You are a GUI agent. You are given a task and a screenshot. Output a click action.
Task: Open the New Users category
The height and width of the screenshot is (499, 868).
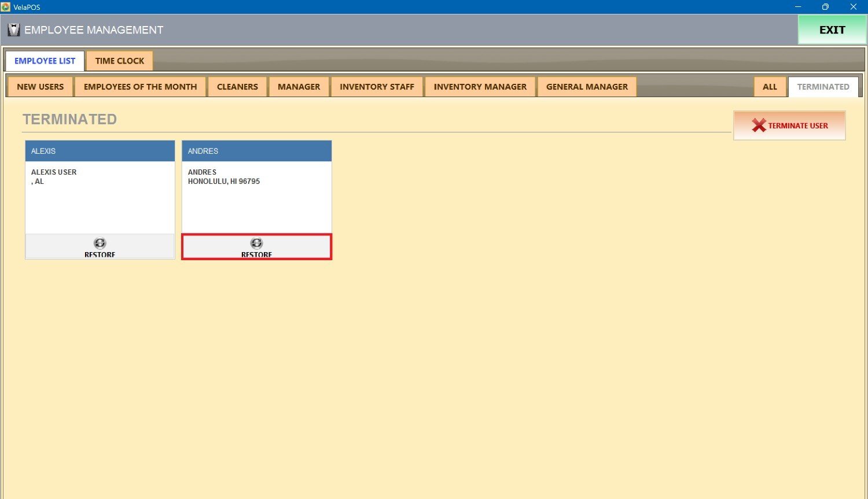click(x=40, y=87)
